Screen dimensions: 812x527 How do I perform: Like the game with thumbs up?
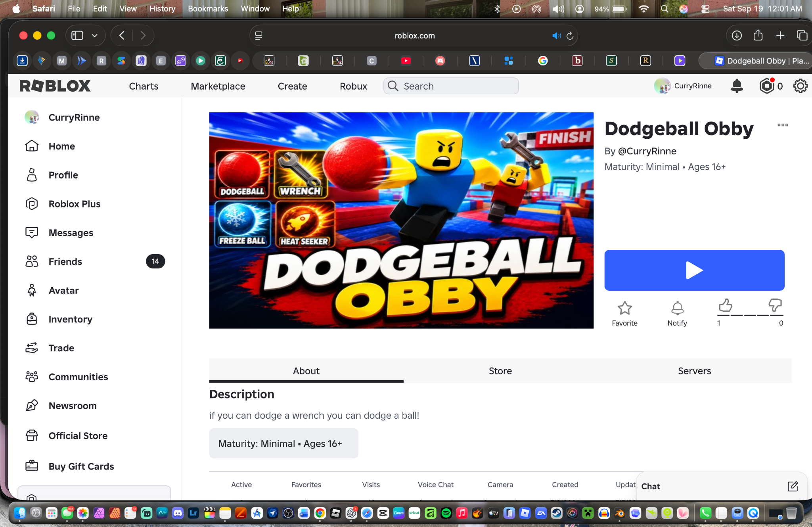pos(725,305)
